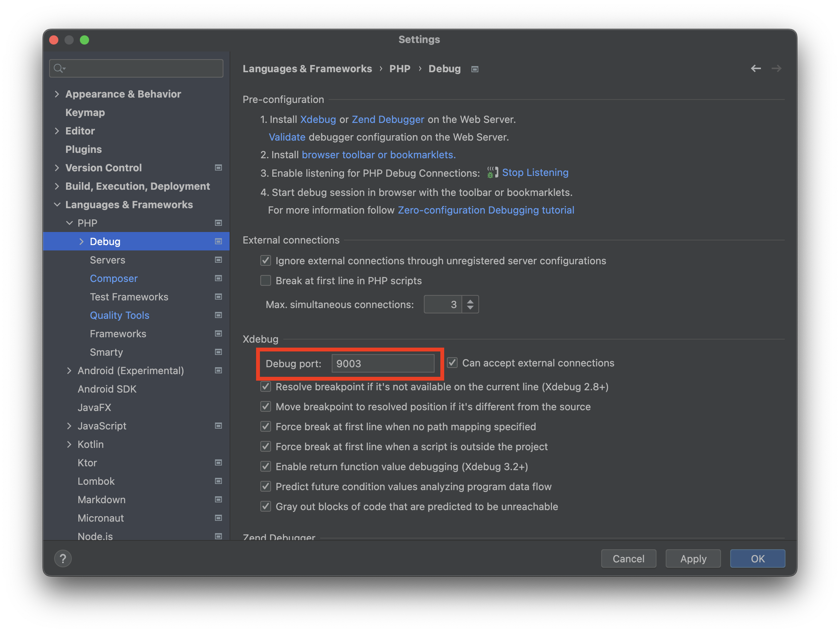Click into the Debug port field
The height and width of the screenshot is (633, 840).
(x=382, y=363)
